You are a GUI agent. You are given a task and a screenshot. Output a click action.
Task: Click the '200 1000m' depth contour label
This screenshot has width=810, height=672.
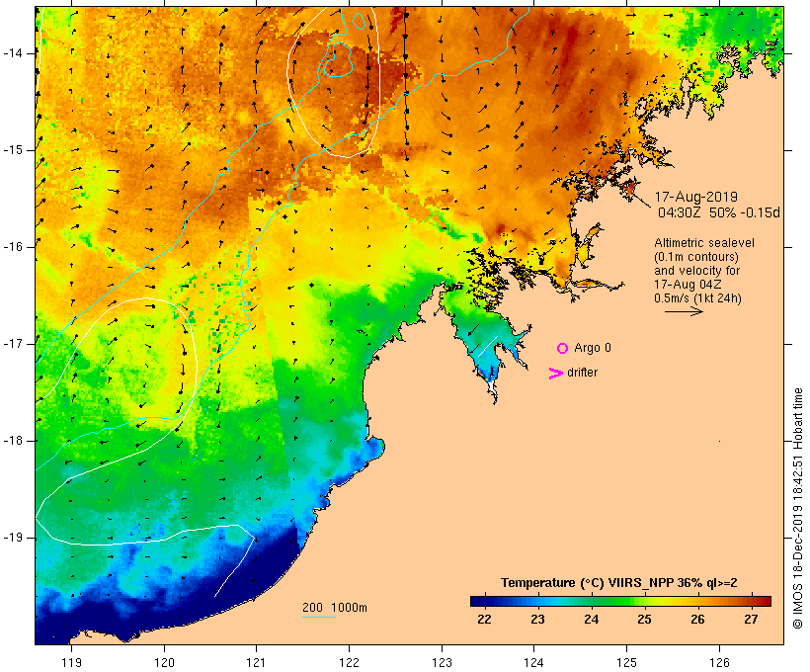click(335, 608)
